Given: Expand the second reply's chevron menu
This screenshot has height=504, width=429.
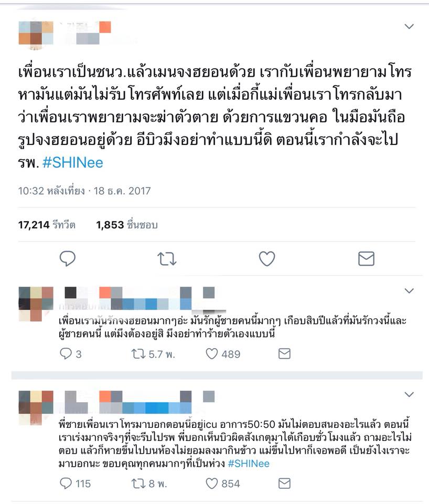Looking at the screenshot, I should pos(409,394).
